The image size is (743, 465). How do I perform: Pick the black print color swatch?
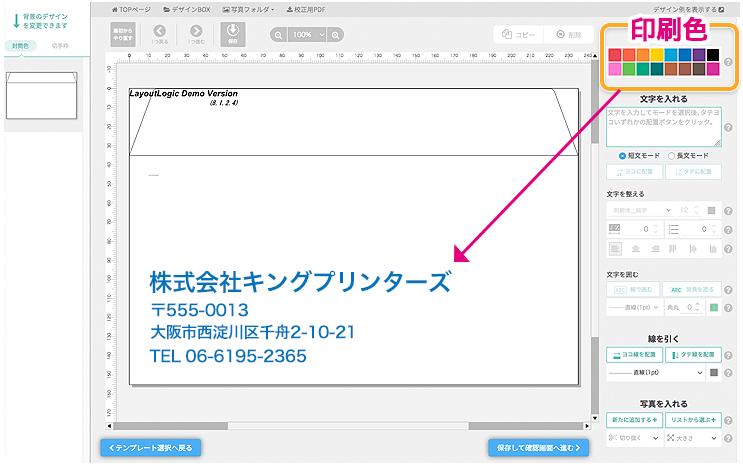click(713, 54)
